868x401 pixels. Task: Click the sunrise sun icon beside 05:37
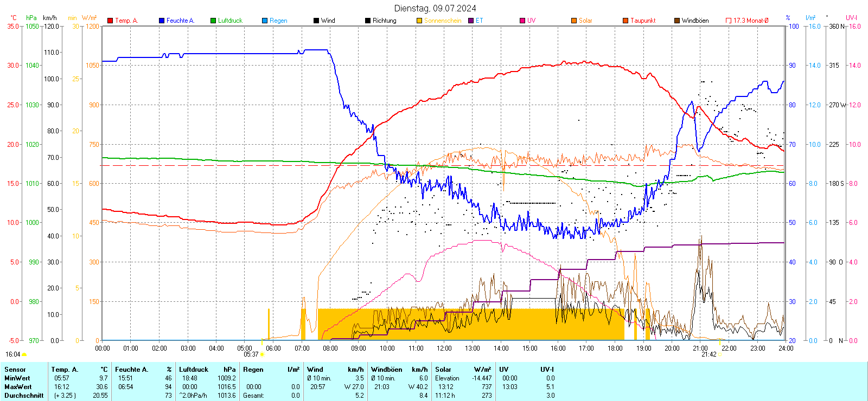(262, 354)
